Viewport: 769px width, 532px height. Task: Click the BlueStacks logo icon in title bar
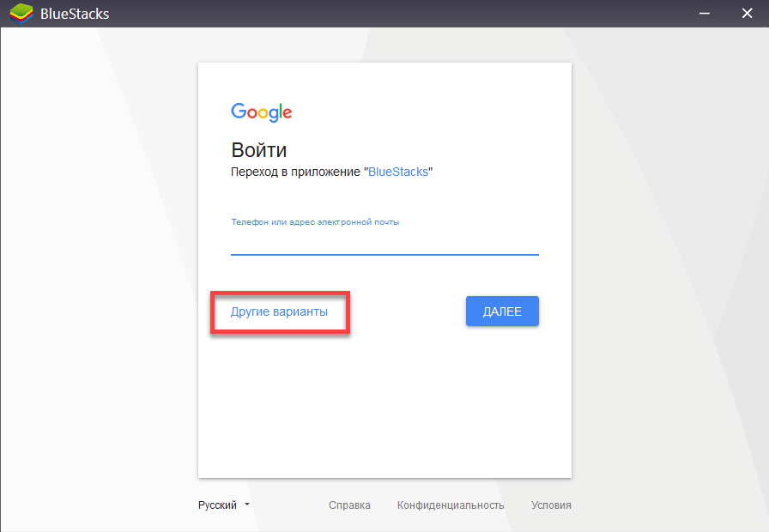point(21,13)
